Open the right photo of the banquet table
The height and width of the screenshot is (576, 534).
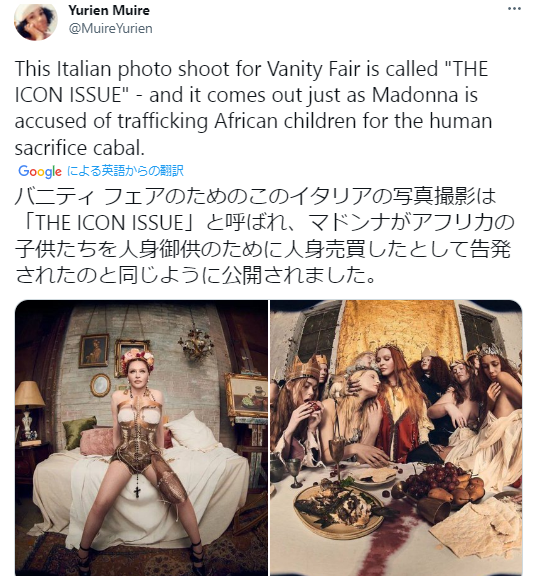(x=396, y=438)
